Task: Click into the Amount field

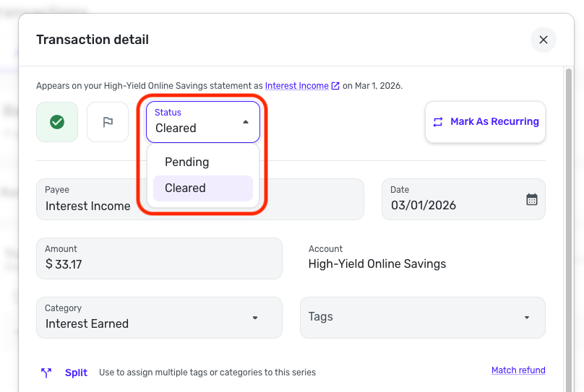Action: coord(159,264)
